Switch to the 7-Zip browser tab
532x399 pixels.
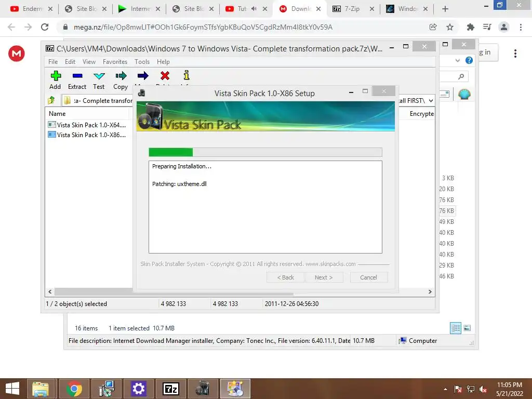coord(352,9)
